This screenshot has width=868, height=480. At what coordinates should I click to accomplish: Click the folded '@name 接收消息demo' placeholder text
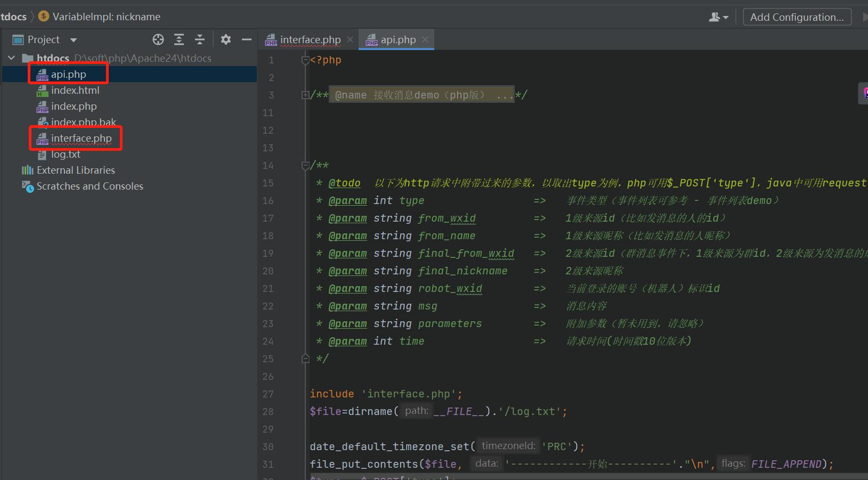(x=421, y=95)
